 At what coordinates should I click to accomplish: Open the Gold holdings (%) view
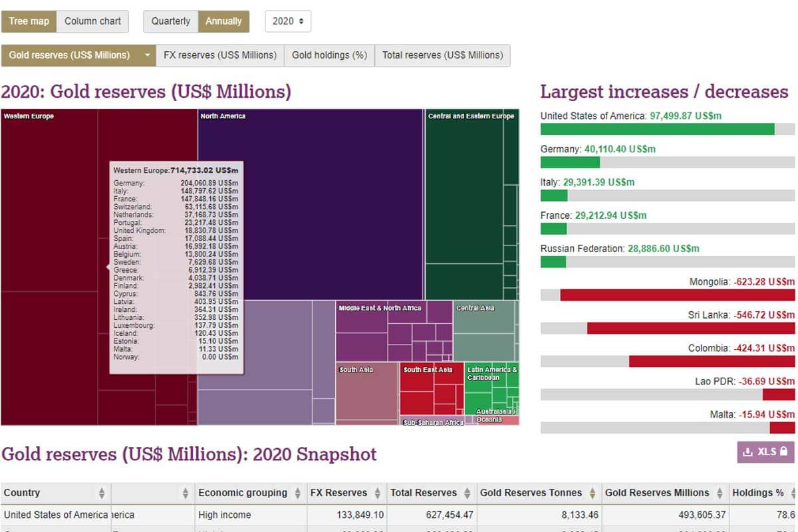[329, 55]
